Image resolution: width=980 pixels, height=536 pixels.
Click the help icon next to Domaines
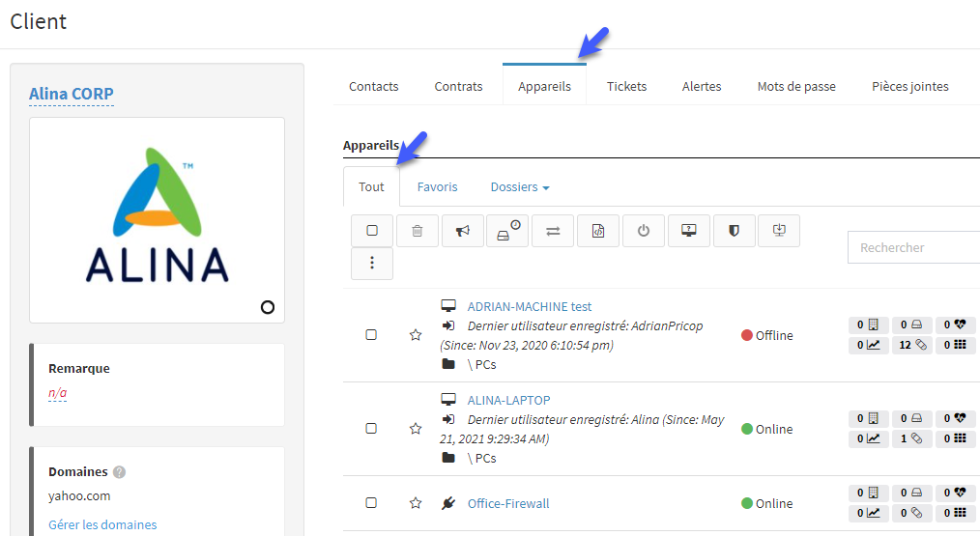click(120, 472)
